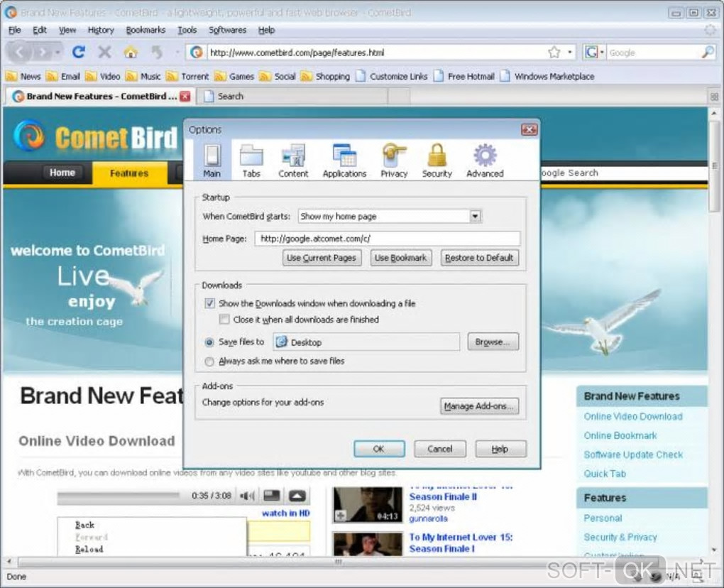Click Restore to Default button
The height and width of the screenshot is (588, 724).
[x=479, y=258]
